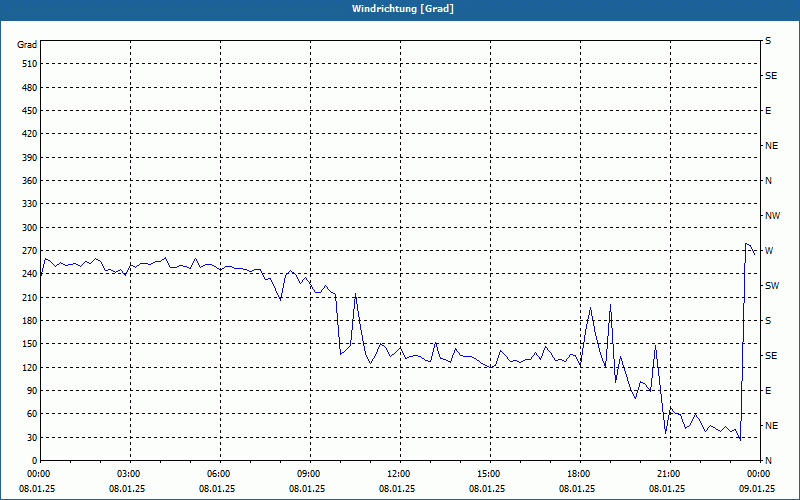Choose the 180 tick label
This screenshot has width=800, height=500.
click(30, 321)
